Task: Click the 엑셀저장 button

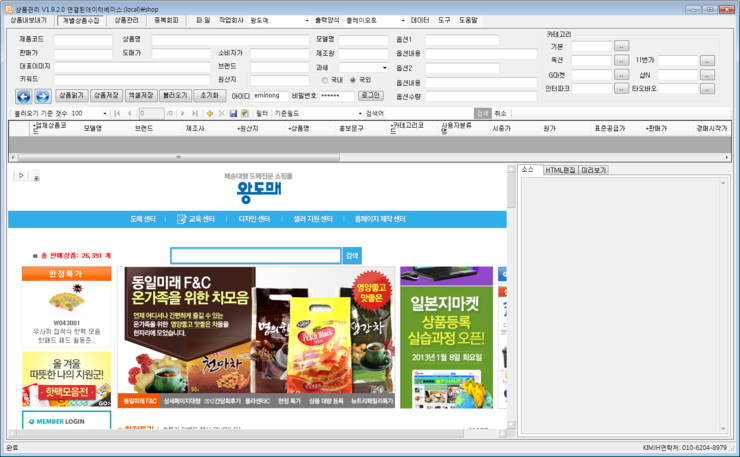Action: [141, 95]
